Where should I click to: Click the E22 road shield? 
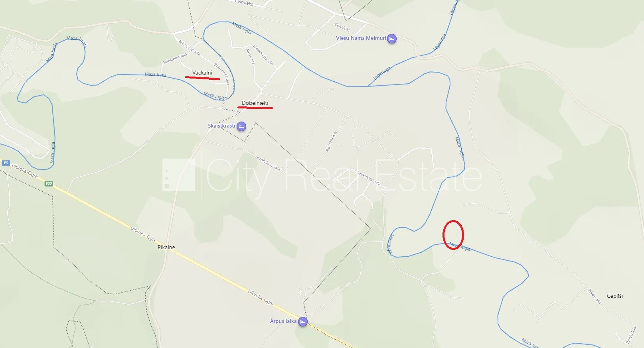click(x=49, y=184)
